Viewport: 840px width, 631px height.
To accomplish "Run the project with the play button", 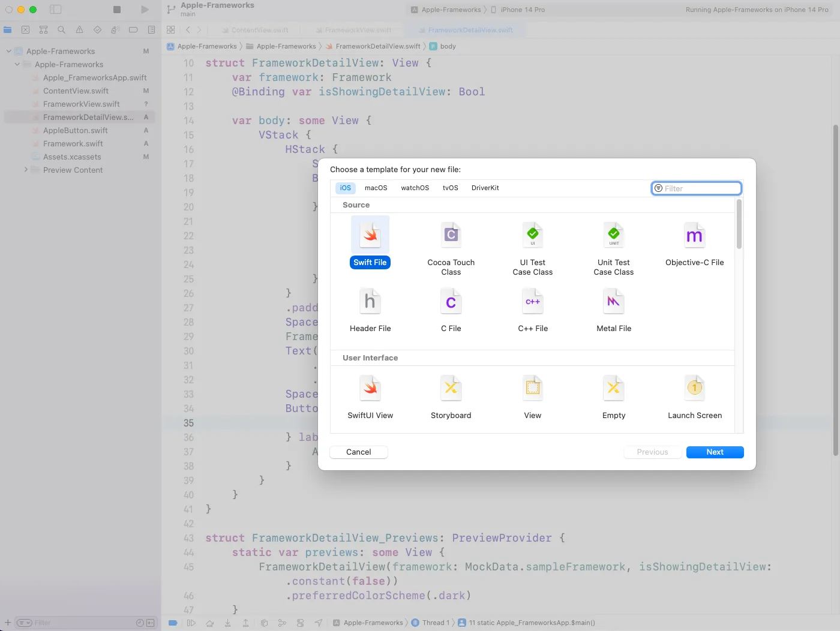I will click(x=145, y=10).
